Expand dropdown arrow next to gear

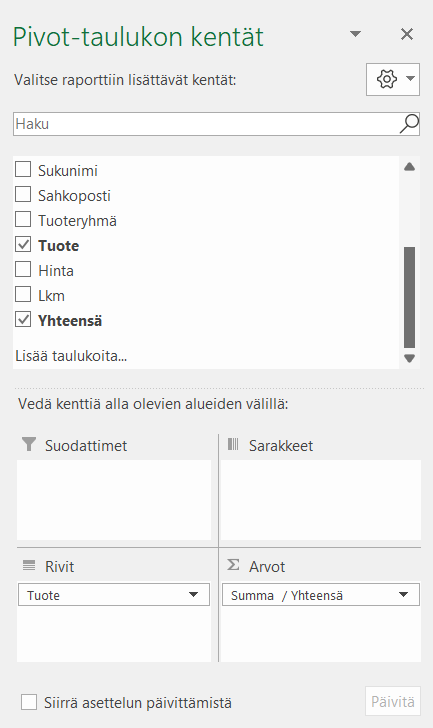410,78
